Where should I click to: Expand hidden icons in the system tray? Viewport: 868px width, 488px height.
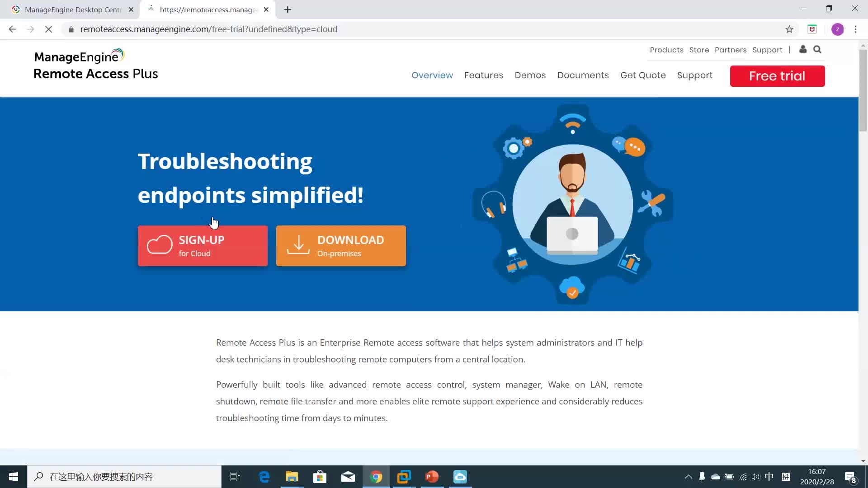687,476
